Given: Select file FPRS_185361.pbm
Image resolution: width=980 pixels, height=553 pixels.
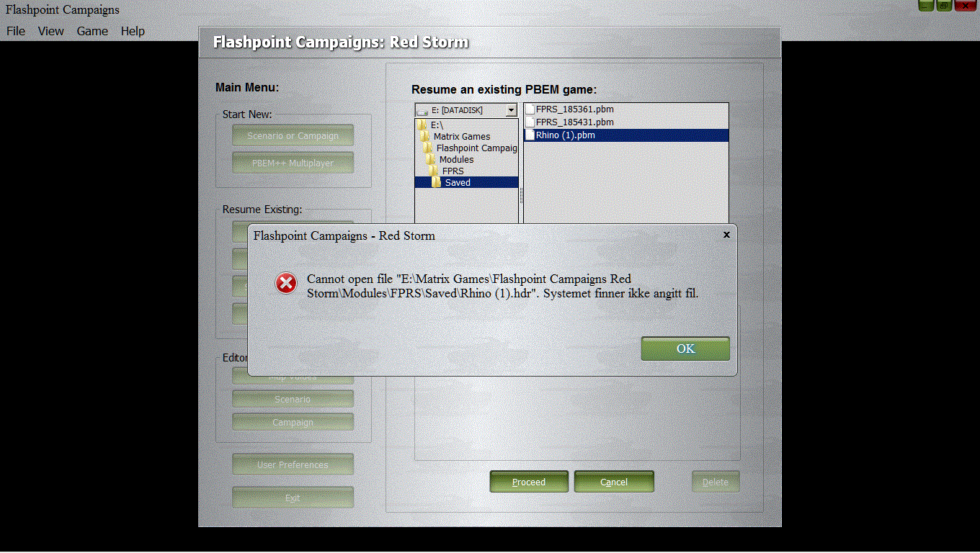Looking at the screenshot, I should [x=625, y=109].
